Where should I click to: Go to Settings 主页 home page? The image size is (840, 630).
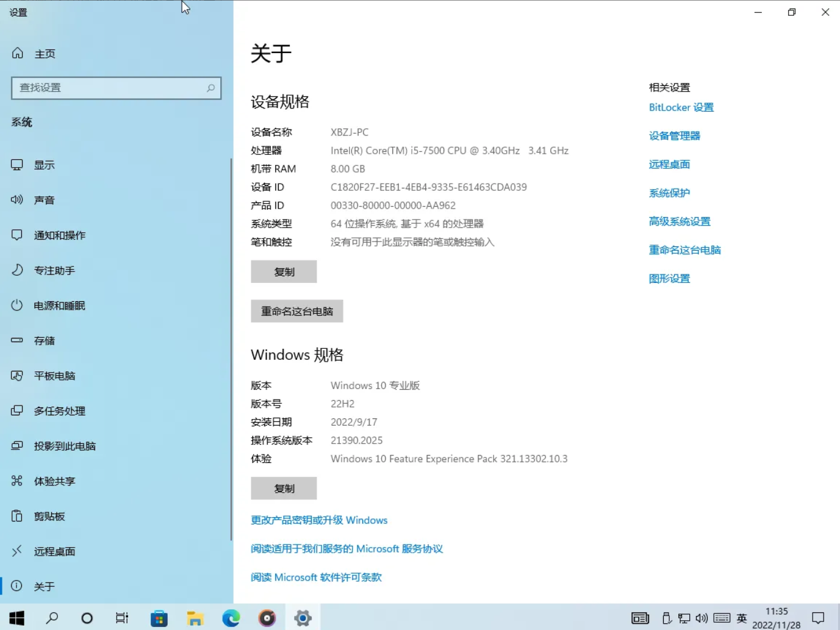(44, 53)
